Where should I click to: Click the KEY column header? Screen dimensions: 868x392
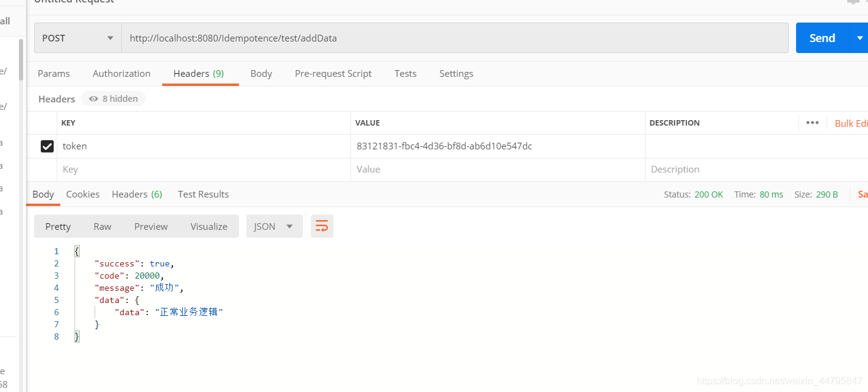68,123
